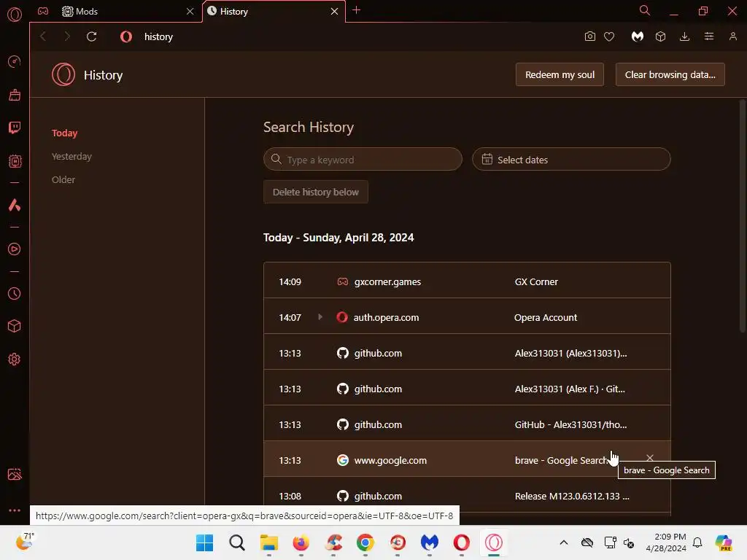Open GX Control in the sidebar
This screenshot has width=747, height=560.
15,62
